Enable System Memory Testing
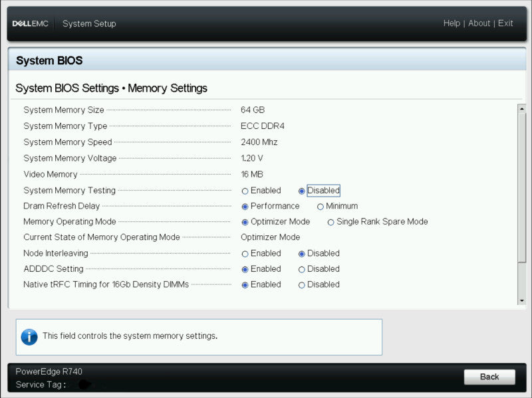This screenshot has width=532, height=398. 245,191
